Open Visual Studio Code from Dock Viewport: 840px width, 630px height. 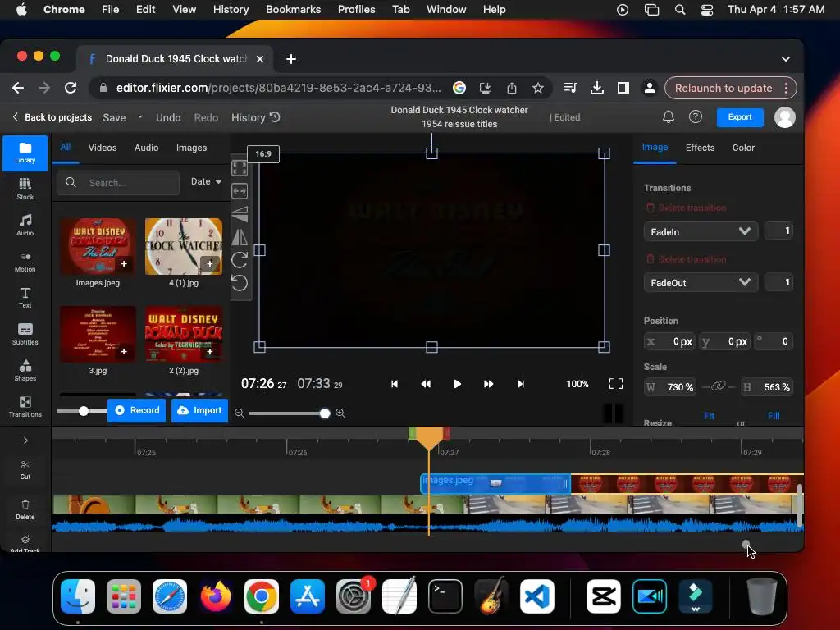click(x=536, y=596)
